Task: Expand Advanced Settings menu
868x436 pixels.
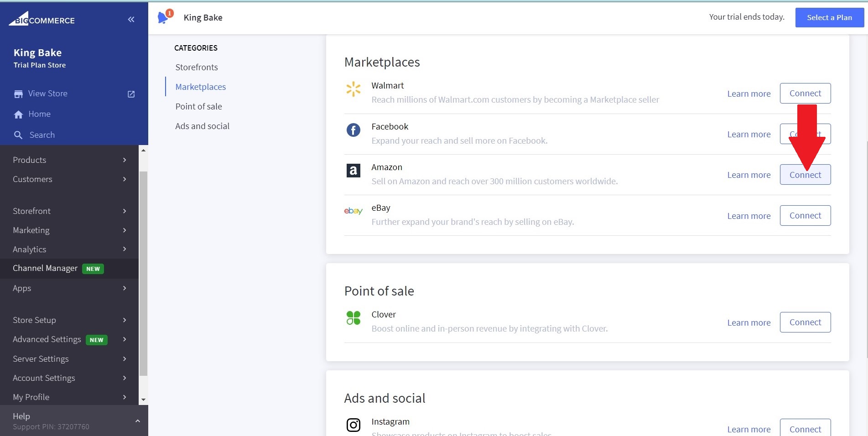Action: click(x=69, y=339)
